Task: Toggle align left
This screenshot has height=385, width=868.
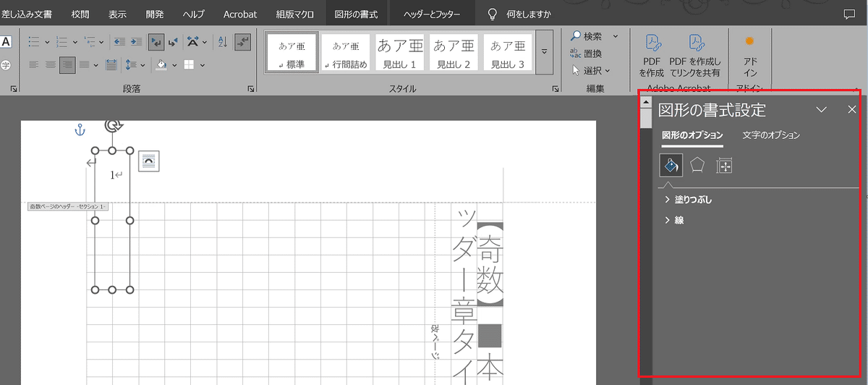Action: [x=33, y=64]
